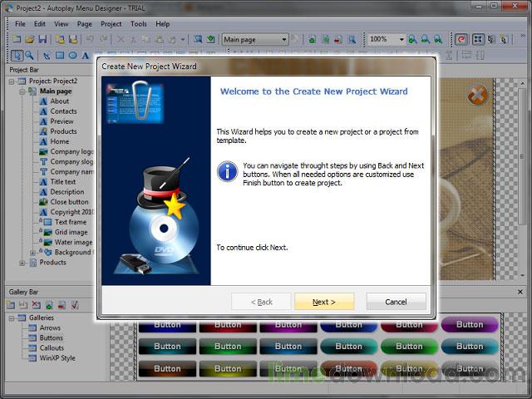Pick the purple Button thumbnail in gallery
This screenshot has height=399, width=532.
[469, 325]
